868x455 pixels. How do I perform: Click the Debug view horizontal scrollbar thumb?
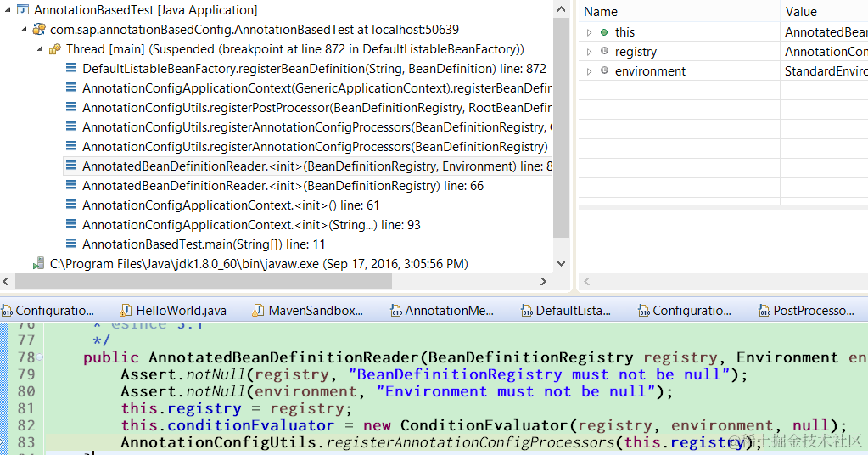pyautogui.click(x=204, y=281)
